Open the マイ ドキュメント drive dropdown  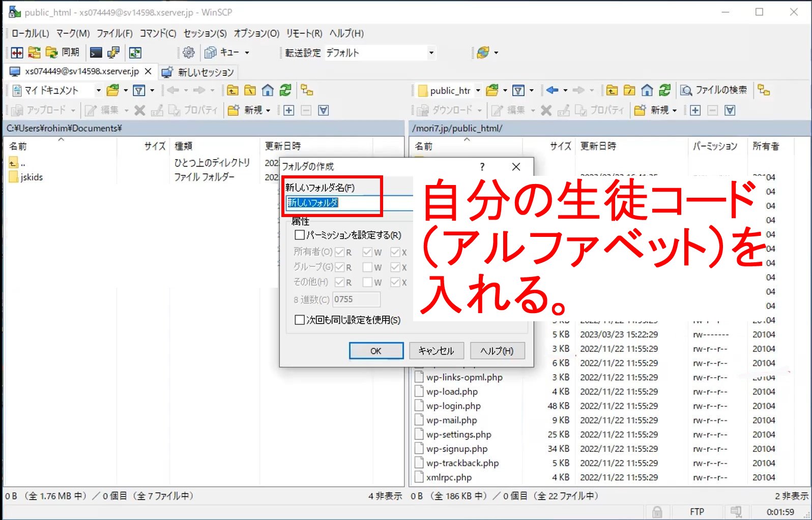tap(99, 90)
